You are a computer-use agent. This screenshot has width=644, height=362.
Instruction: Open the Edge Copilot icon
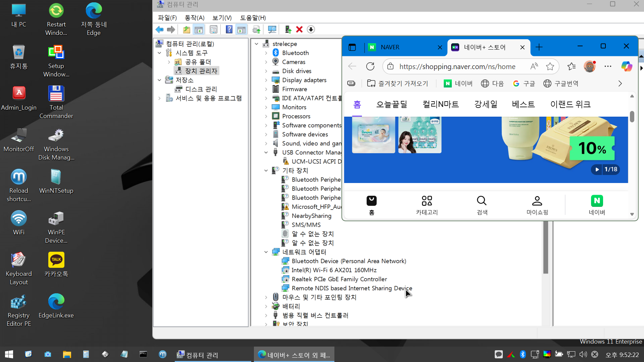pos(626,66)
